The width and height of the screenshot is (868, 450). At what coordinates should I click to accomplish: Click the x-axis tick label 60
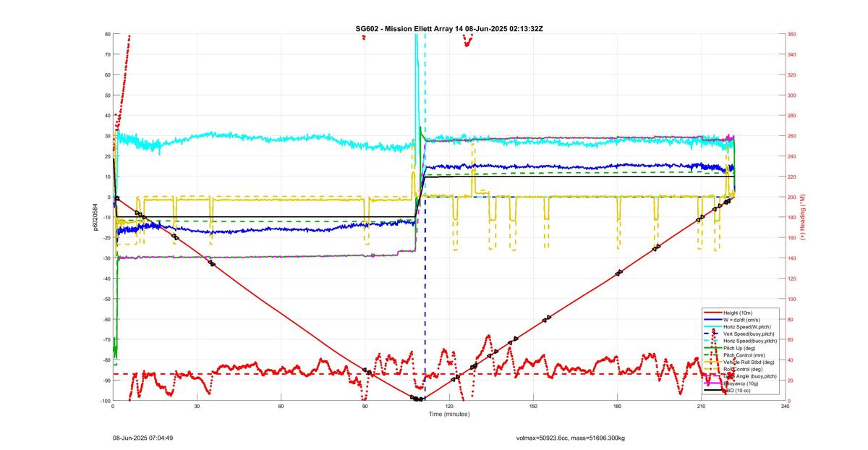(x=281, y=407)
